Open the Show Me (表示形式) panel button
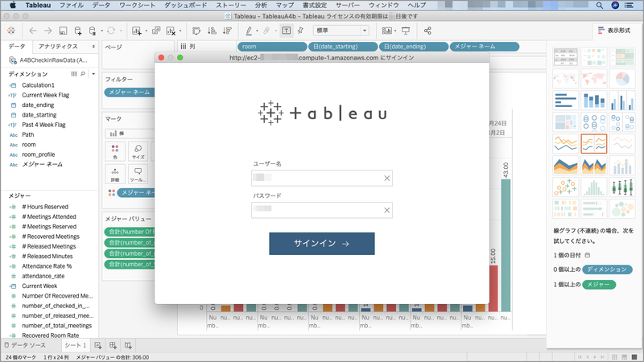The height and width of the screenshot is (362, 644). pos(614,31)
